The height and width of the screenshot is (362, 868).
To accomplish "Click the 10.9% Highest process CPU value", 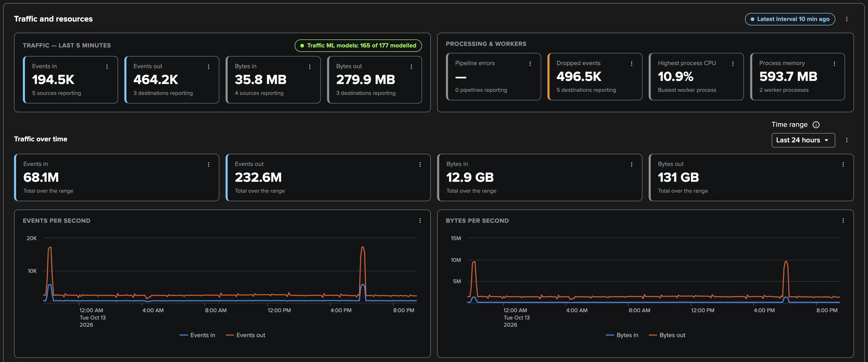I will click(676, 77).
